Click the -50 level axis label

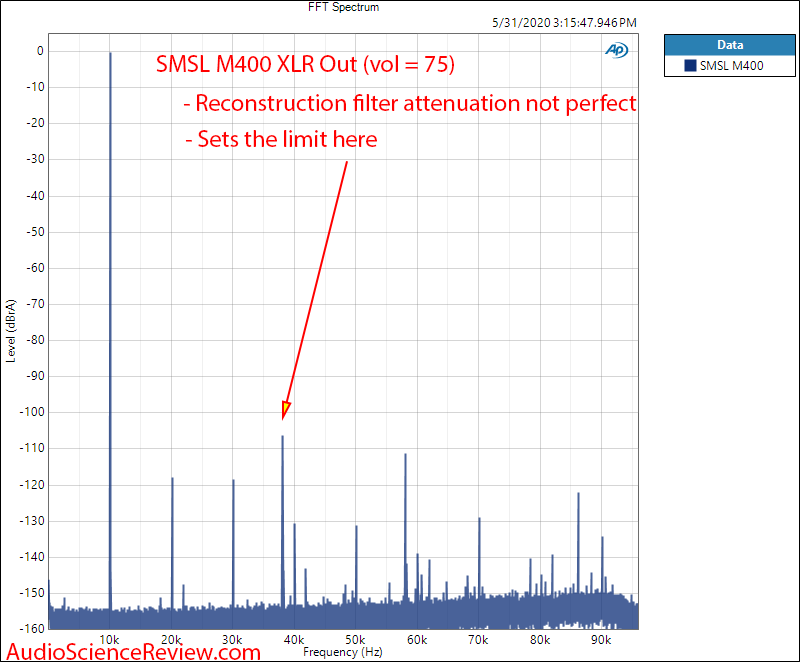(35, 232)
